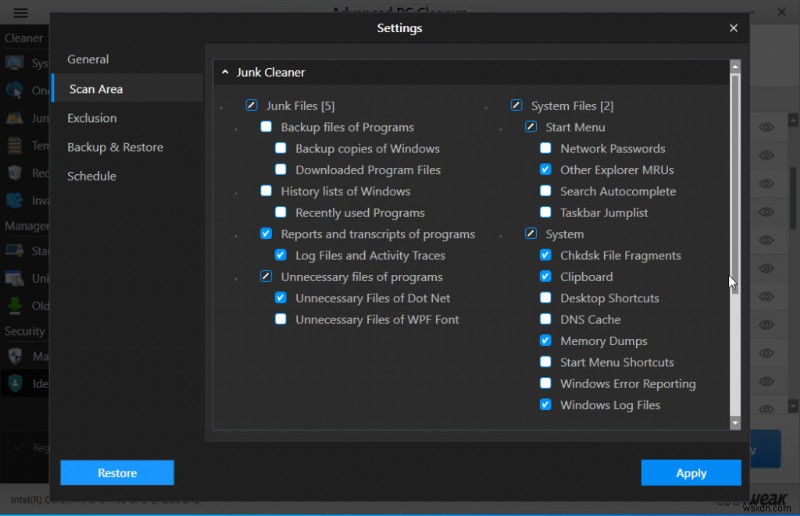Uncheck Unnecessary Files of Dot Net
Viewport: 800px width, 516px height.
click(x=281, y=298)
